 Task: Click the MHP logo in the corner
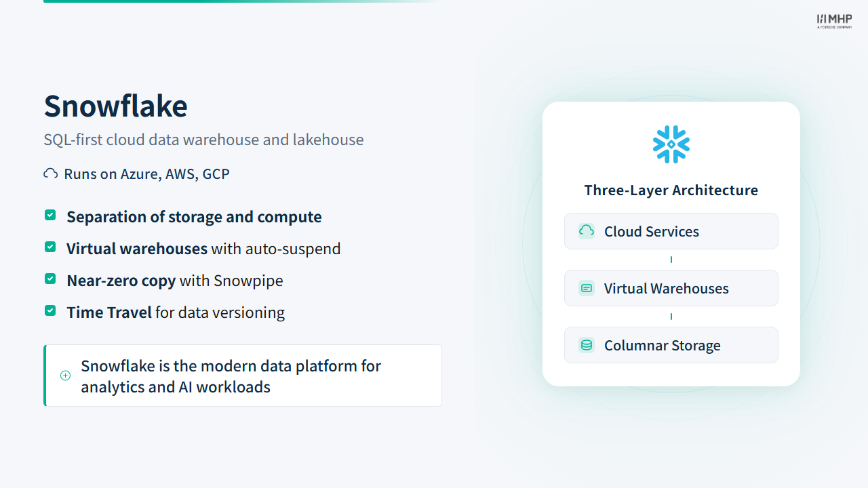point(834,21)
